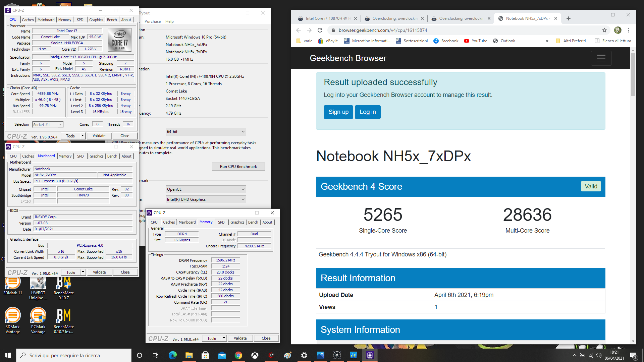Expand Tools dropdown arrow in top CPU-Z window
The height and width of the screenshot is (362, 644).
click(83, 136)
